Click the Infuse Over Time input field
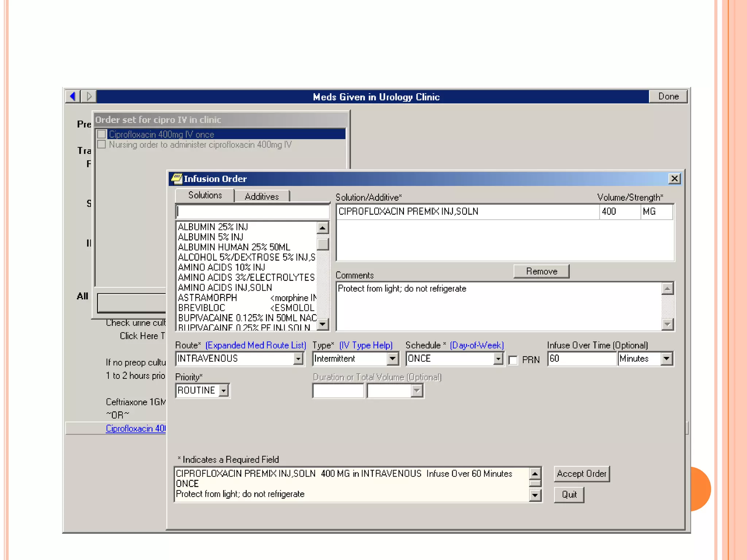Screen dimensions: 747x560 pyautogui.click(x=581, y=359)
